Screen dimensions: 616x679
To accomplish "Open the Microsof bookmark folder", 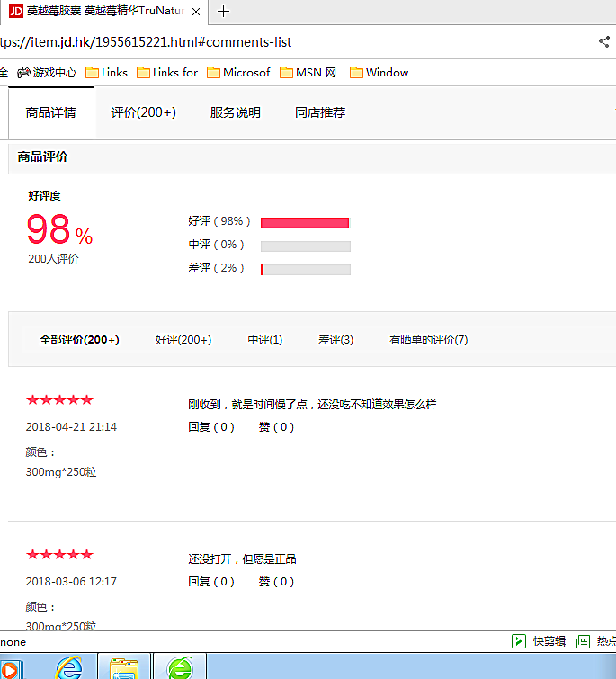I will (x=238, y=73).
